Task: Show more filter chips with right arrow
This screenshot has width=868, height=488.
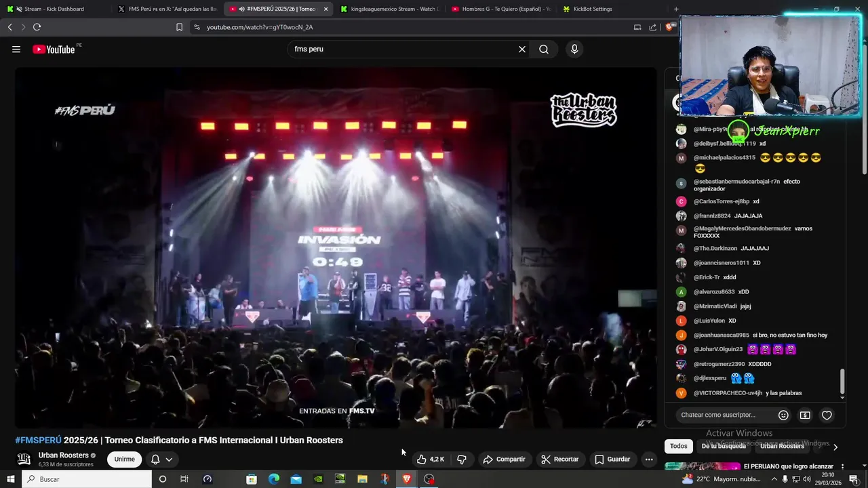Action: pos(835,447)
